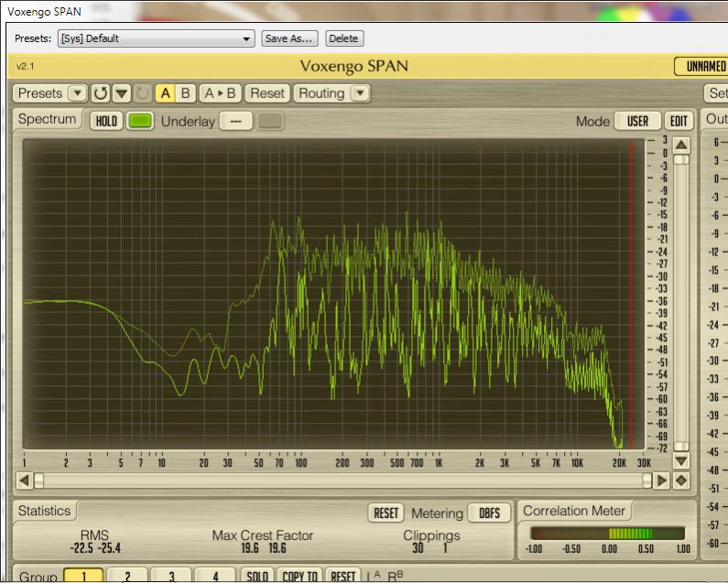Screen dimensions: 728x583
Task: Click the group RESET button
Action: [343, 576]
